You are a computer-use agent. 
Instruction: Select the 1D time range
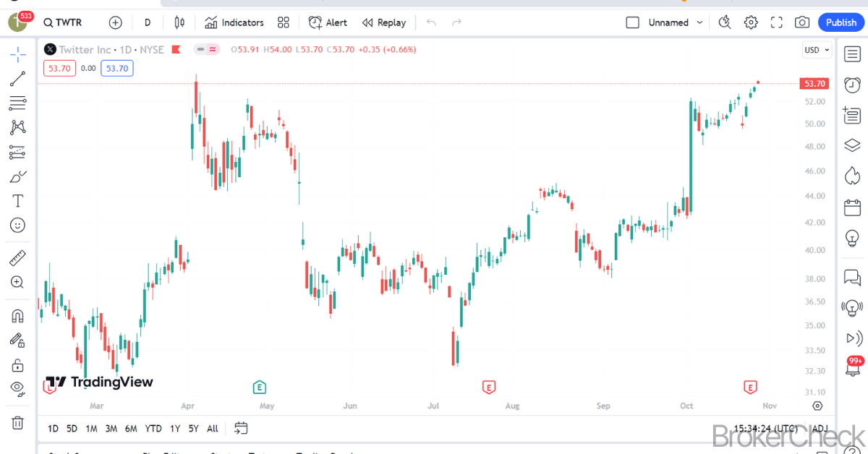pyautogui.click(x=53, y=429)
